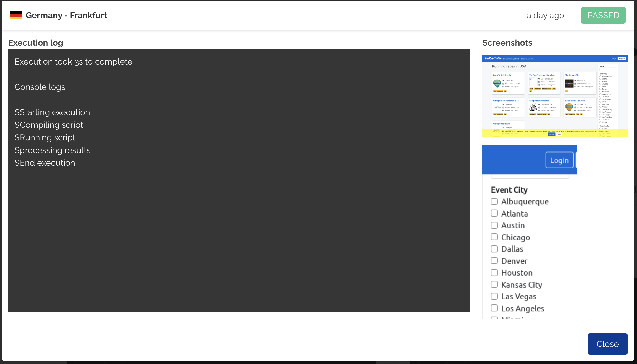Check the Las Vegas Event City checkbox
This screenshot has height=364, width=637.
[494, 296]
